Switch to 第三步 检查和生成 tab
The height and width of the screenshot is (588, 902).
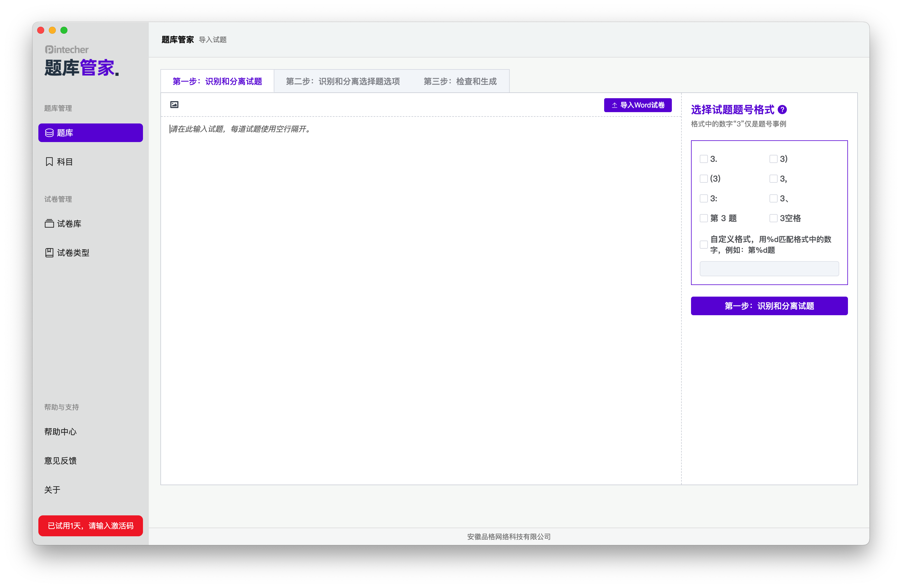click(460, 81)
